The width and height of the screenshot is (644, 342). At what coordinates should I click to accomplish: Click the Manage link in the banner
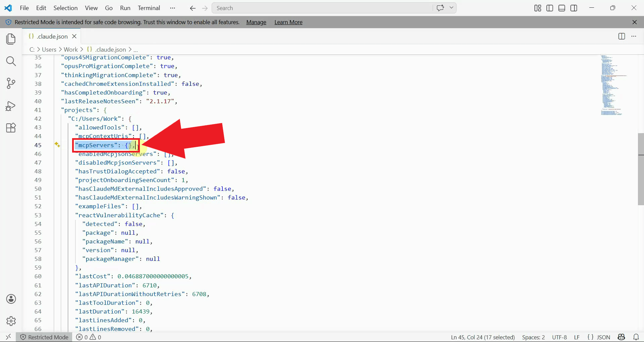point(256,22)
